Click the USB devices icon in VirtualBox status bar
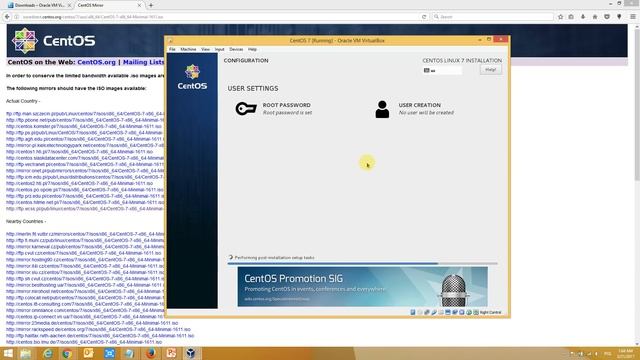 (x=434, y=312)
